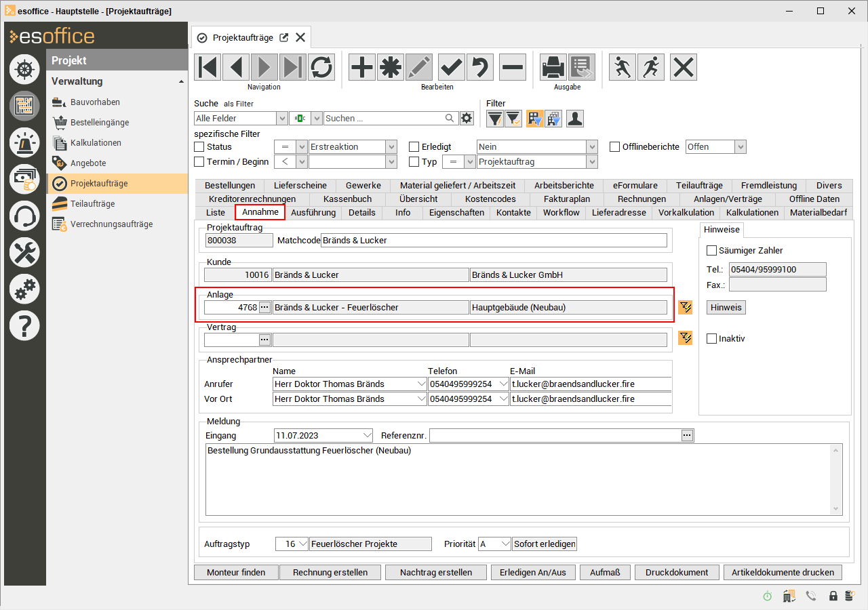
Task: Click the headset support icon in sidebar
Action: pos(24,216)
